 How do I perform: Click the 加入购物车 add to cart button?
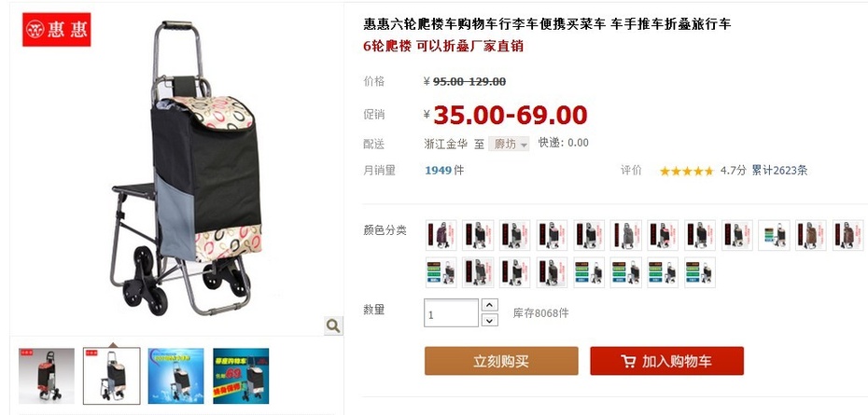666,361
